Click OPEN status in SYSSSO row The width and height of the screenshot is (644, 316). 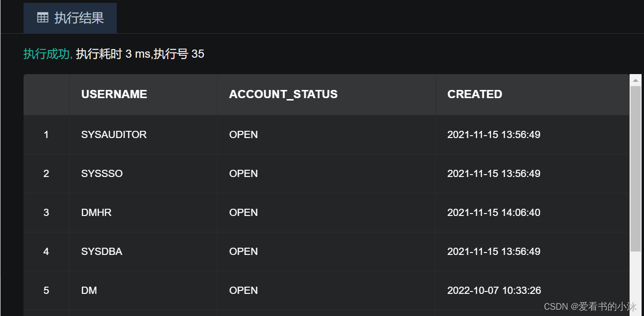point(243,174)
